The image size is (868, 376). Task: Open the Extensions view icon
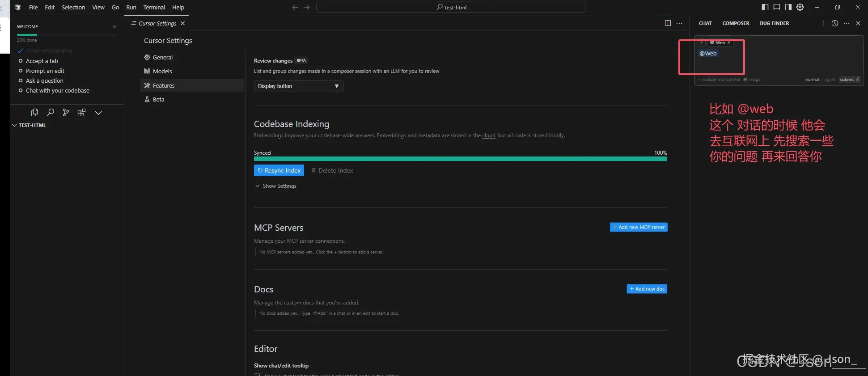click(x=81, y=113)
